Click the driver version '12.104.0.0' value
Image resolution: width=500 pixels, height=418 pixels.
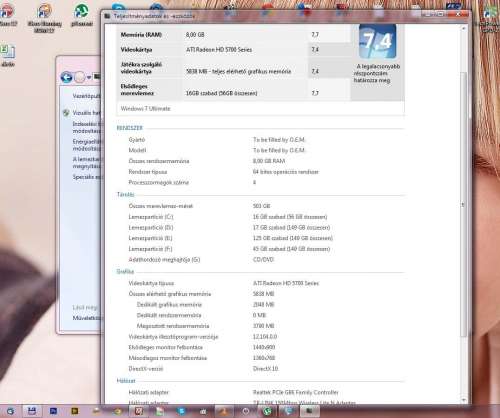point(265,337)
